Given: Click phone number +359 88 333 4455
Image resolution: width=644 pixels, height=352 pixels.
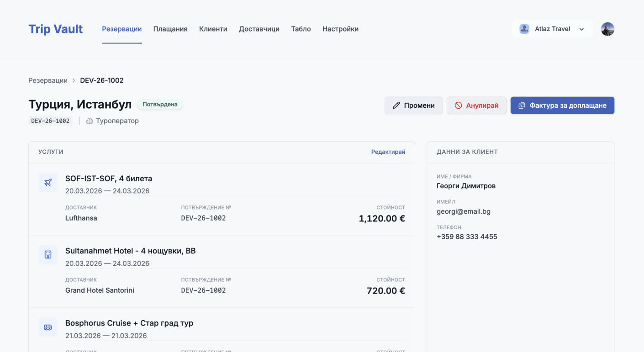Looking at the screenshot, I should (467, 236).
